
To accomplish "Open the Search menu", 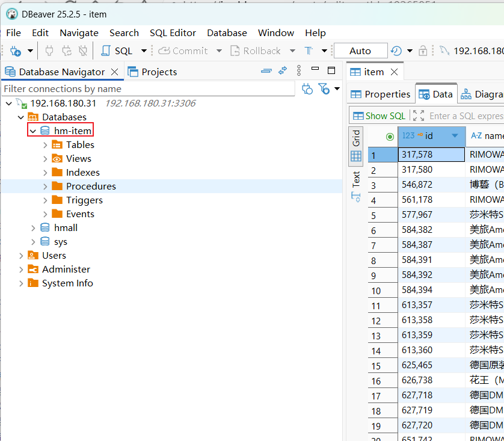I will coord(124,32).
